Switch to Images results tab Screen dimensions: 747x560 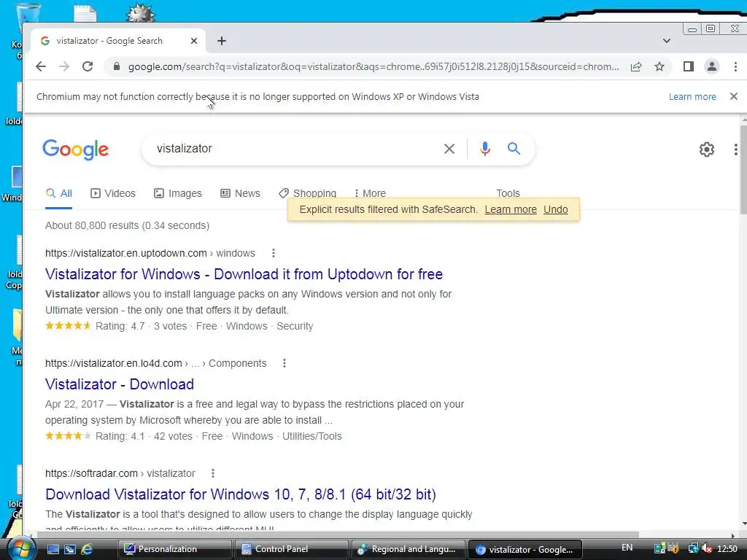point(178,193)
